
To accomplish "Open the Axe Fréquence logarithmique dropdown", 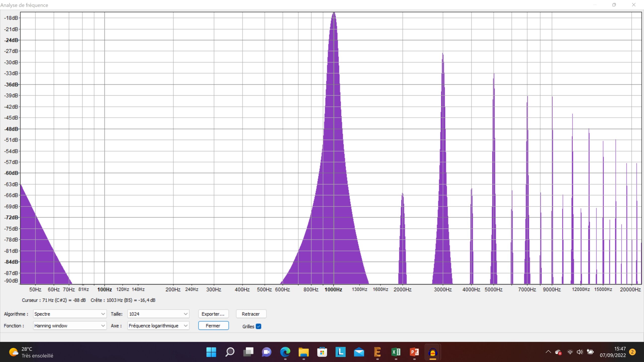I will point(158,326).
